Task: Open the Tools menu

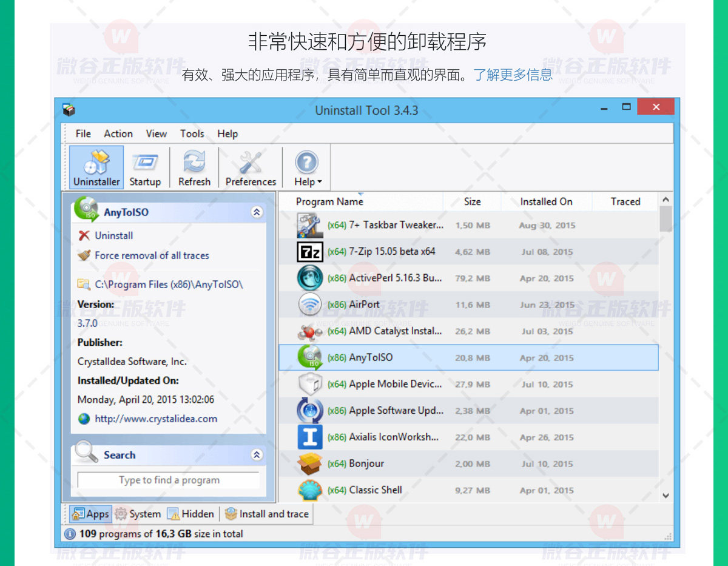Action: [192, 133]
